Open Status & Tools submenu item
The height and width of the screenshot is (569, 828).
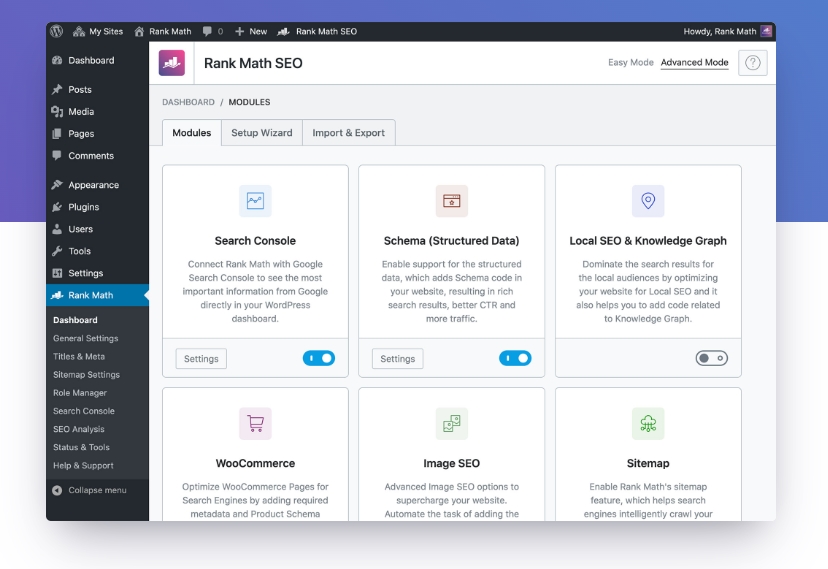point(81,447)
